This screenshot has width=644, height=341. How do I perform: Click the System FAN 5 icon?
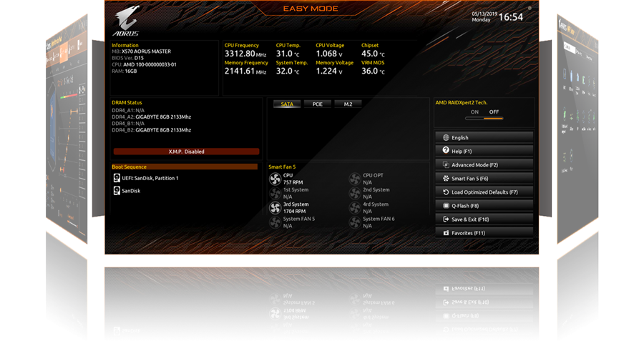(x=275, y=222)
